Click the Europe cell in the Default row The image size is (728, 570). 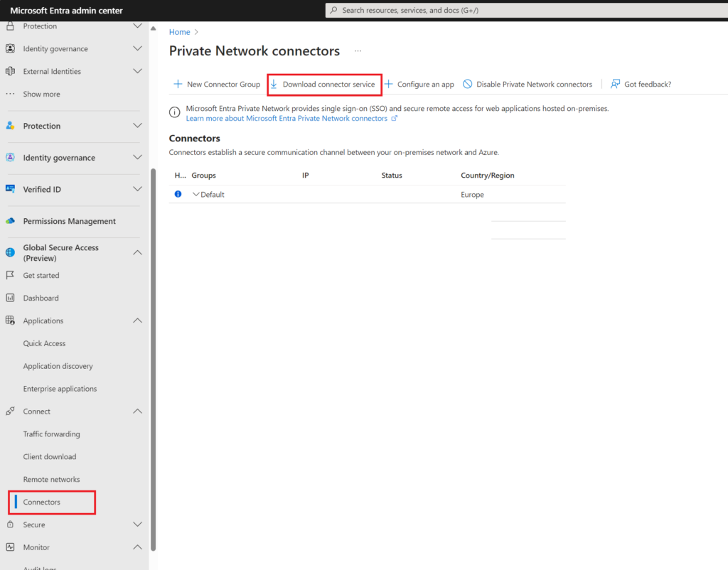tap(472, 195)
